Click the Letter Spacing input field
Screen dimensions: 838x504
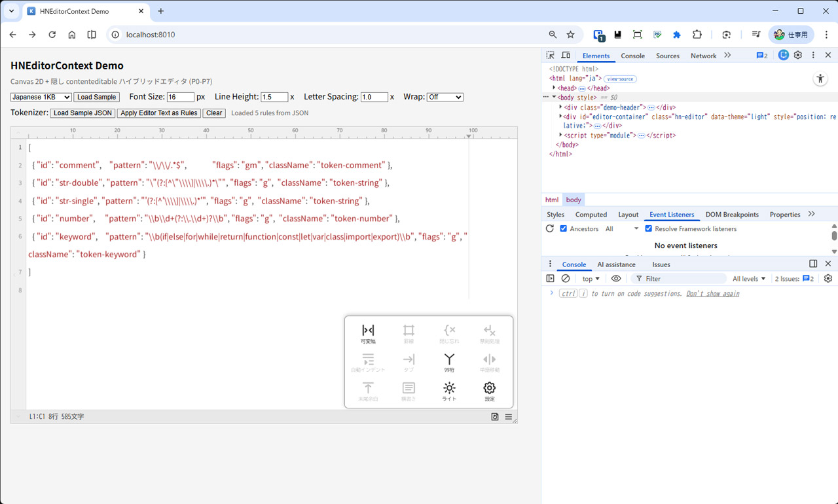point(374,97)
